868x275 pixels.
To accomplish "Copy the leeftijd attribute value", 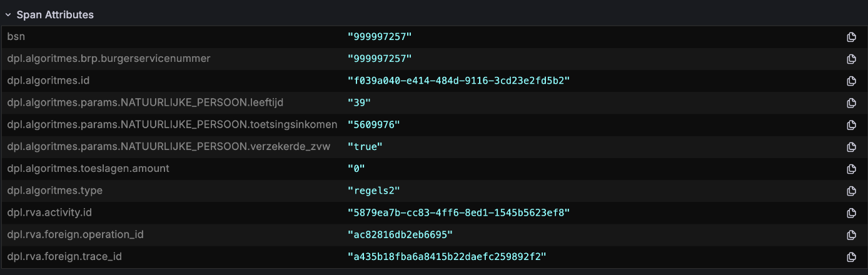I will pyautogui.click(x=850, y=102).
